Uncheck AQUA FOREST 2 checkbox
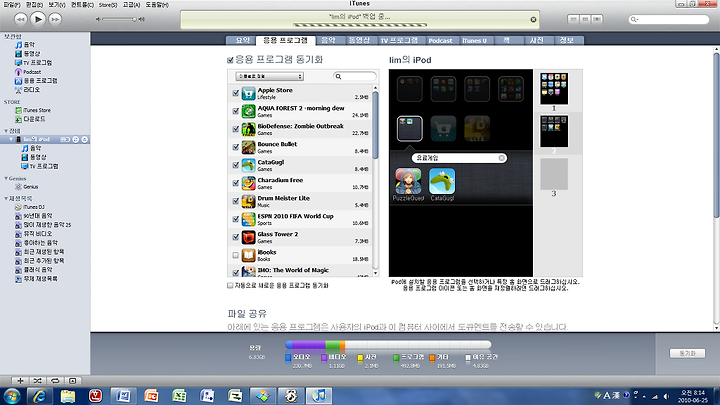 [x=236, y=111]
